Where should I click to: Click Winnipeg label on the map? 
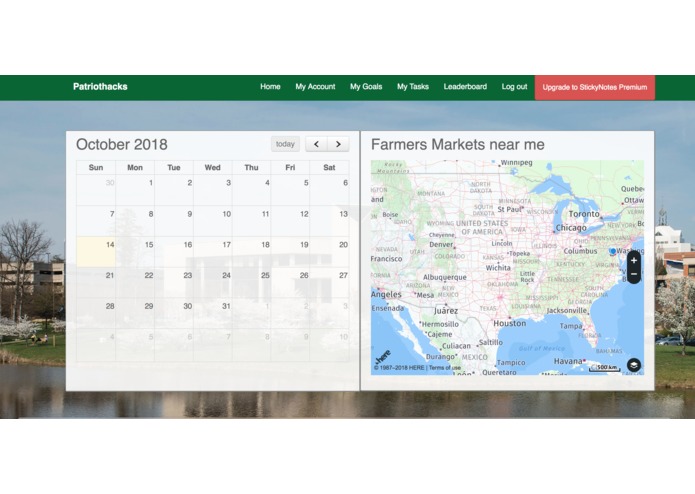coord(516,163)
